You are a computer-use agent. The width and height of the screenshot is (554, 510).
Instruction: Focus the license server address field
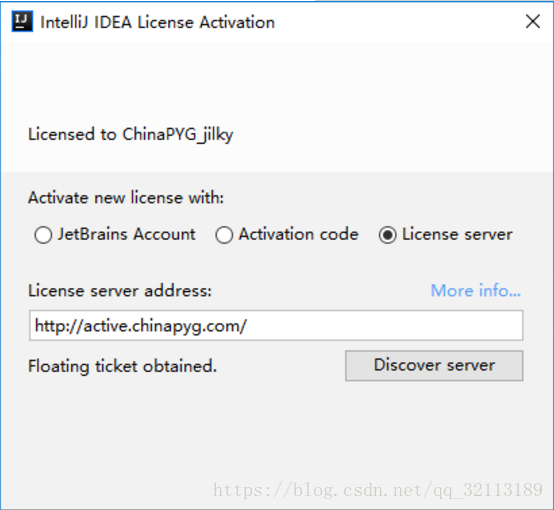(276, 326)
